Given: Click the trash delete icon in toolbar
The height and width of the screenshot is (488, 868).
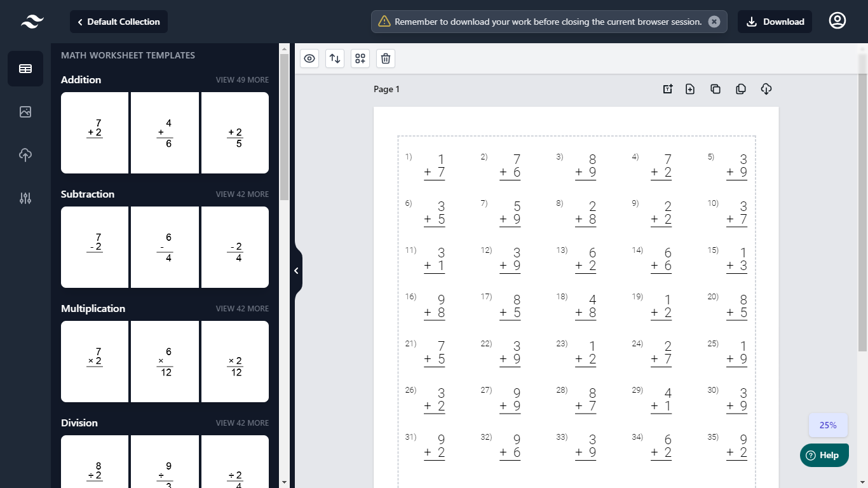Looking at the screenshot, I should 386,58.
